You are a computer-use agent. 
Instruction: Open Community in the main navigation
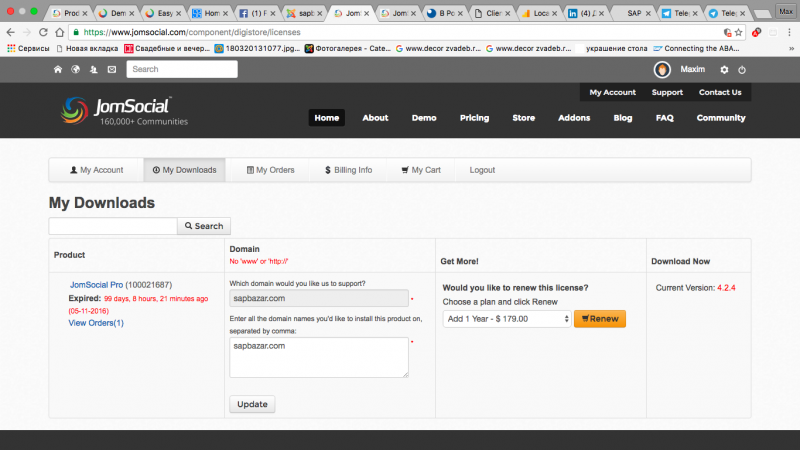[x=721, y=118]
